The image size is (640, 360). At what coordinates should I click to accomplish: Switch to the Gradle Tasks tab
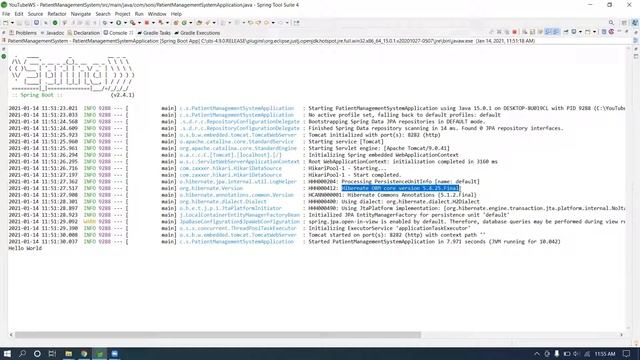pos(154,33)
